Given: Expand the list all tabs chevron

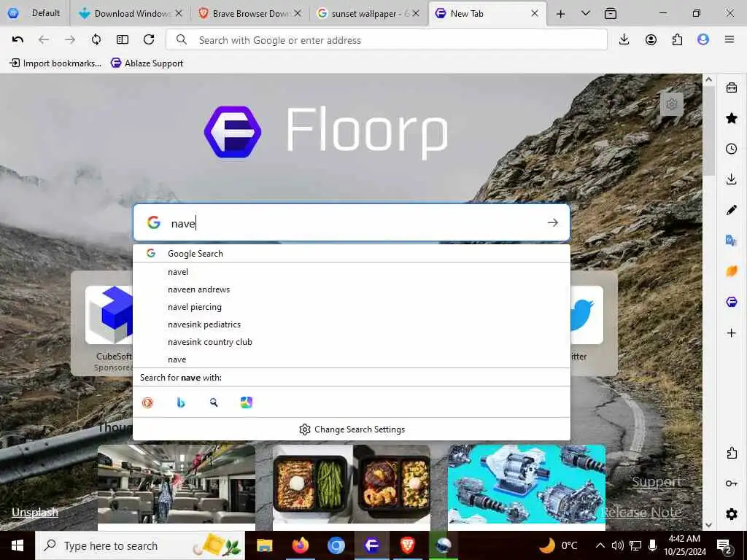Looking at the screenshot, I should click(x=586, y=13).
